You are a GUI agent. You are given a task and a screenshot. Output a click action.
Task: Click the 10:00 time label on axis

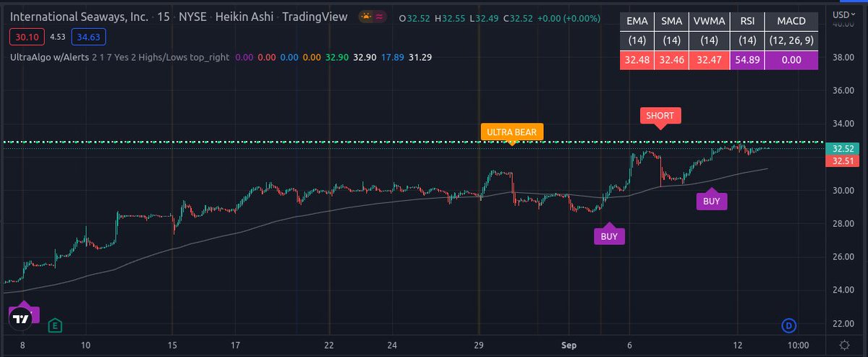pos(798,345)
